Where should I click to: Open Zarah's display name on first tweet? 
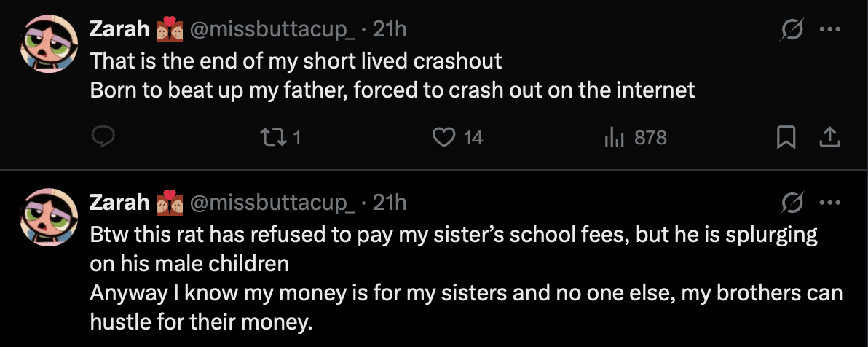119,30
